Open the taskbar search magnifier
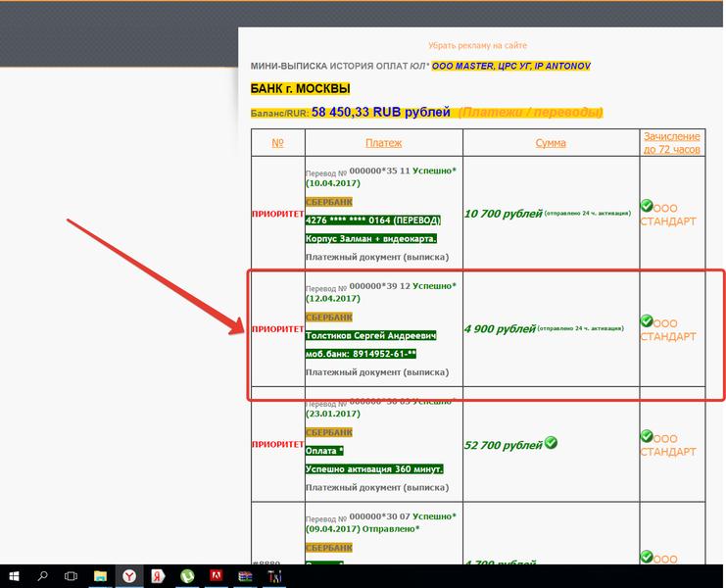This screenshot has width=726, height=588. click(42, 576)
